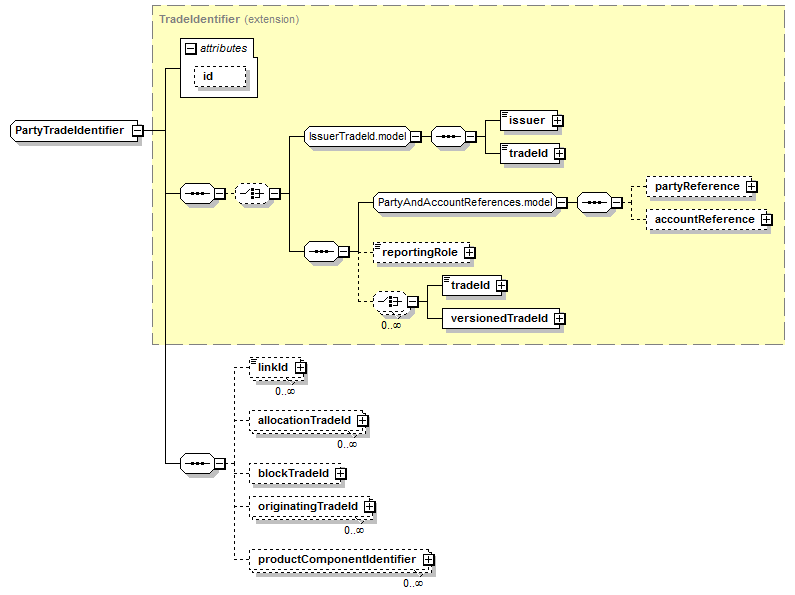795x595 pixels.
Task: Collapse the sequence leading to linkId group
Action: click(220, 463)
